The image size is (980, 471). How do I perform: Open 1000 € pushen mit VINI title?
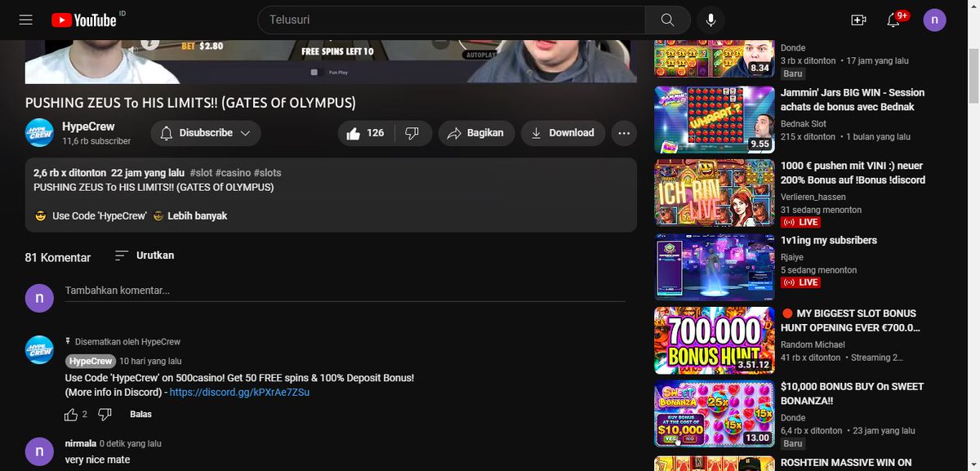tap(853, 173)
